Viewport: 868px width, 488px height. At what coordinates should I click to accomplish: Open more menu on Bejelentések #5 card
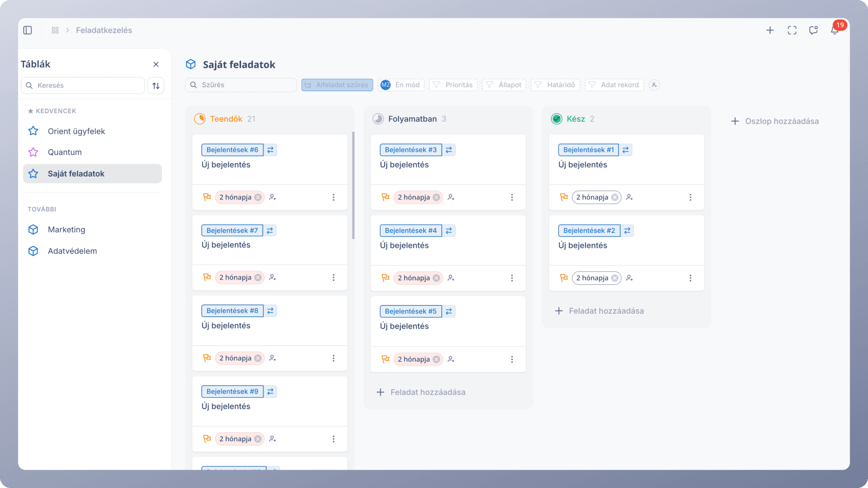(512, 360)
